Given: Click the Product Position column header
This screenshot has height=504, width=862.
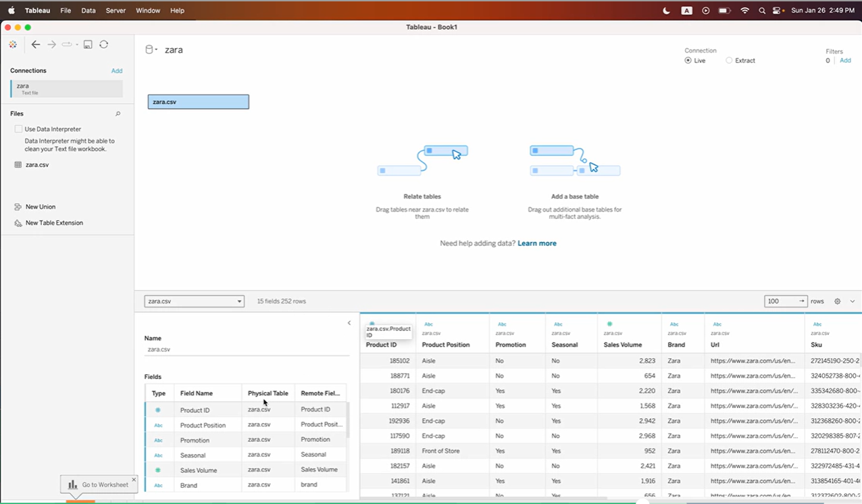Looking at the screenshot, I should pyautogui.click(x=446, y=345).
